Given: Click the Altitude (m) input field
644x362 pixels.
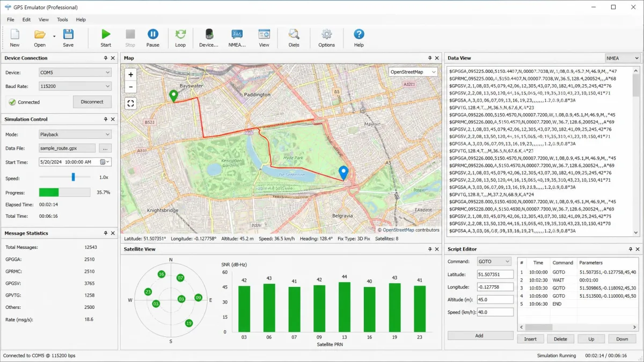Looking at the screenshot, I should coord(495,299).
